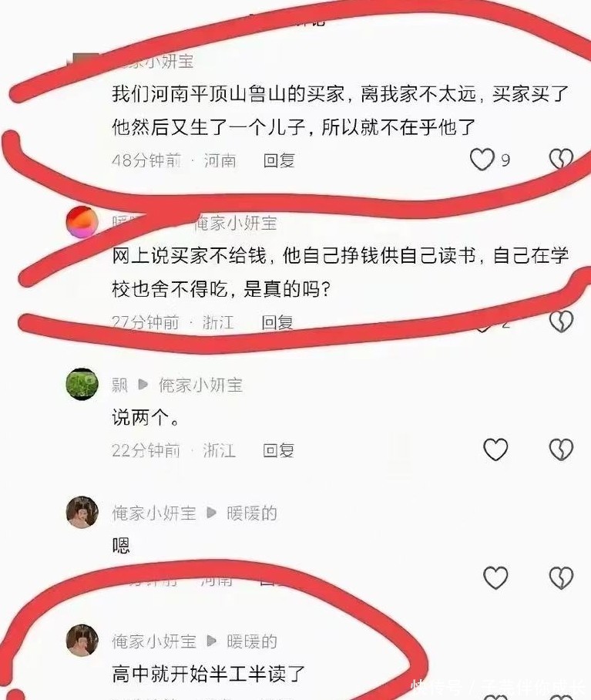The image size is (591, 700).
Task: Open avatar beside '高中就开始半工半读了' comment
Action: pyautogui.click(x=82, y=640)
